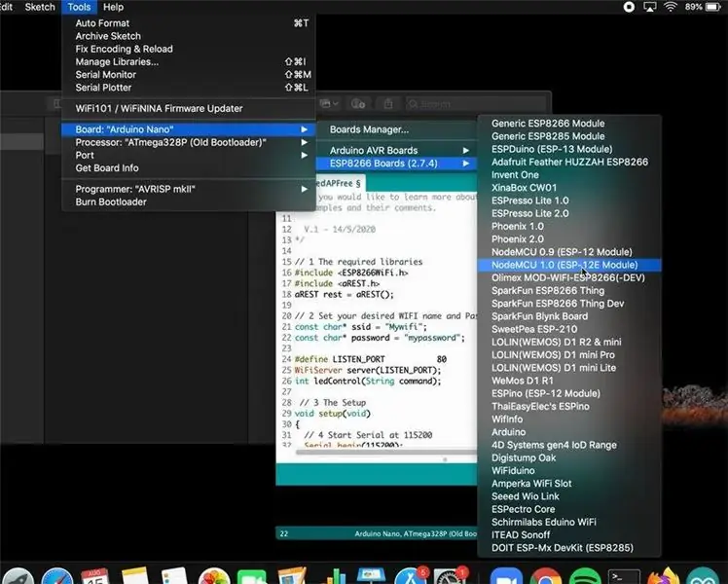This screenshot has width=728, height=584.
Task: Select Phoenix 1.0 board
Action: [x=569, y=226]
